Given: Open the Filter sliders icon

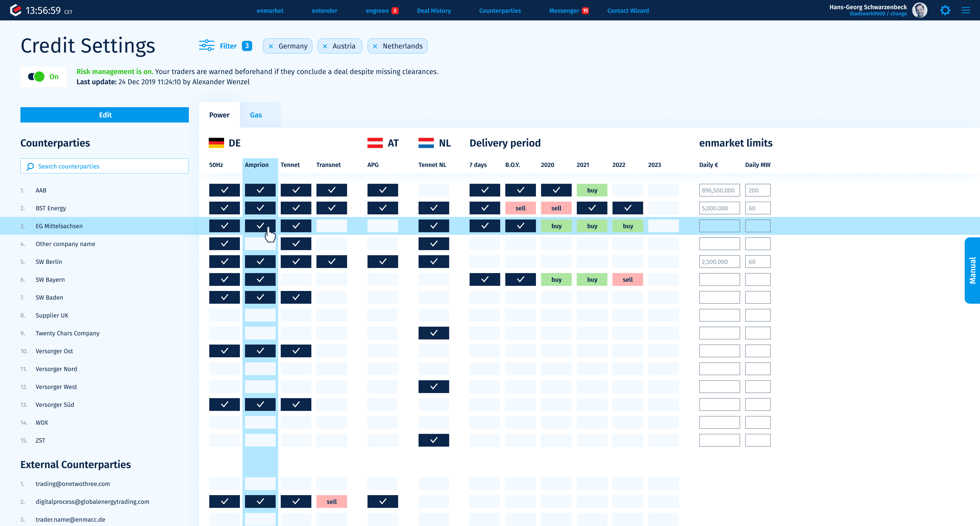Looking at the screenshot, I should coord(206,46).
